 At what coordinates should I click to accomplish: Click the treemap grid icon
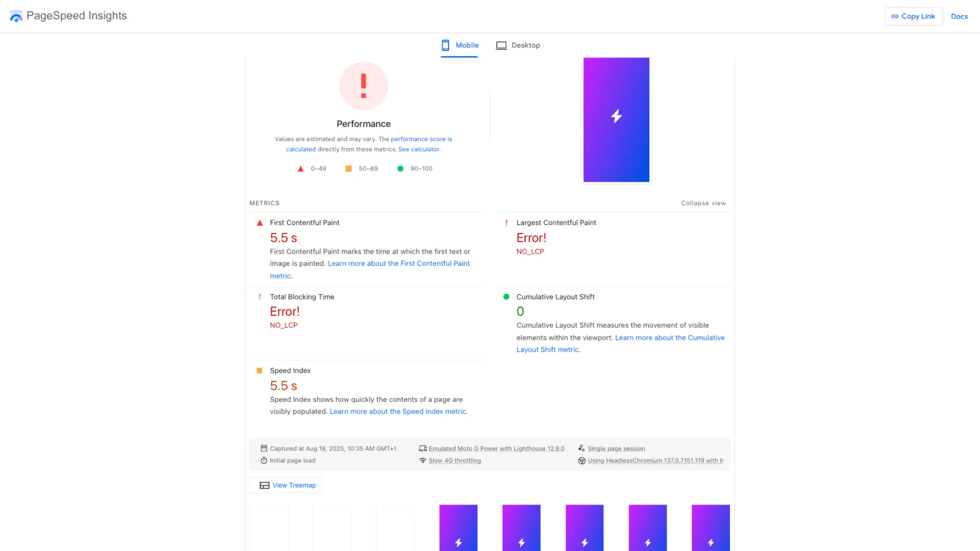pyautogui.click(x=264, y=485)
